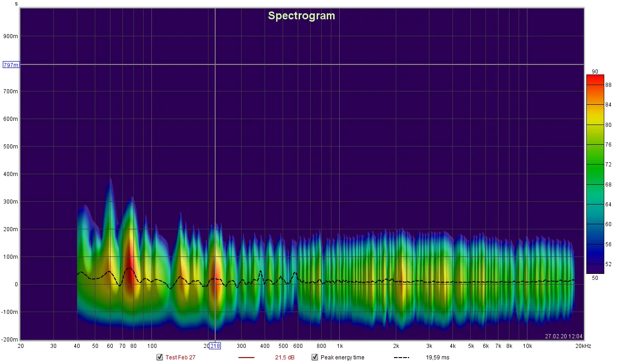The width and height of the screenshot is (619, 364).
Task: Click the 90 top-of-scale value
Action: (595, 72)
